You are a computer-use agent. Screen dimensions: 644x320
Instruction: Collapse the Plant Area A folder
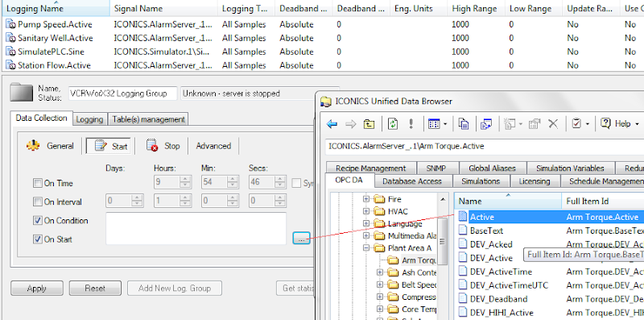pyautogui.click(x=366, y=248)
